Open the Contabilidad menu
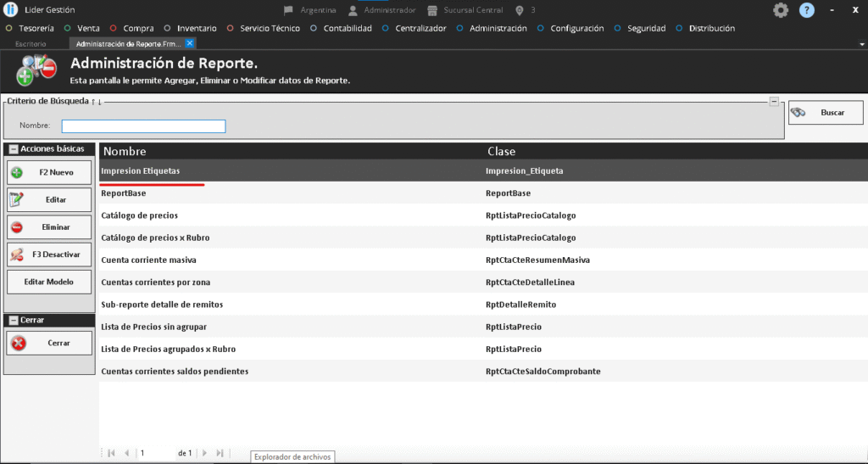Viewport: 868px width, 464px height. coord(341,28)
